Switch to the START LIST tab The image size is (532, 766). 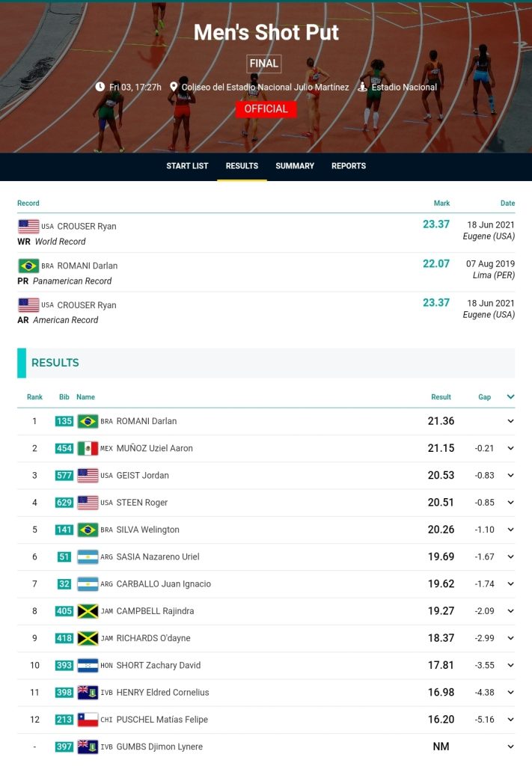point(187,166)
